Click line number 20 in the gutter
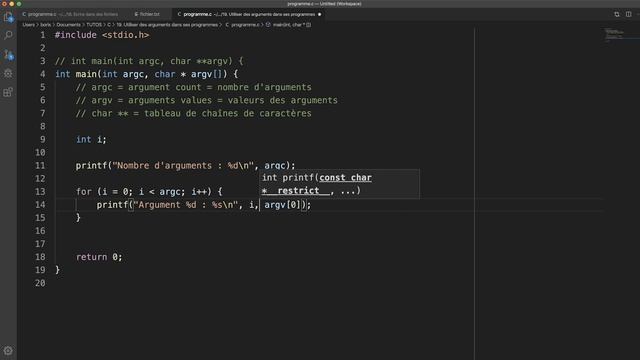The image size is (640, 360). pyautogui.click(x=40, y=283)
